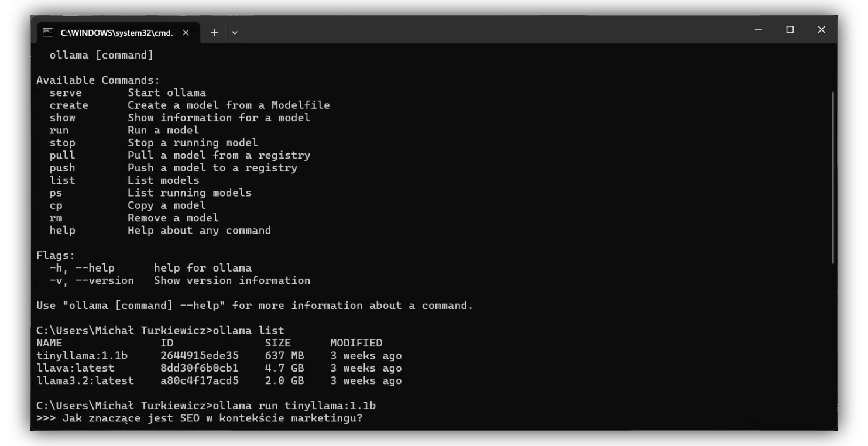Click the 'serve' command text

click(66, 92)
